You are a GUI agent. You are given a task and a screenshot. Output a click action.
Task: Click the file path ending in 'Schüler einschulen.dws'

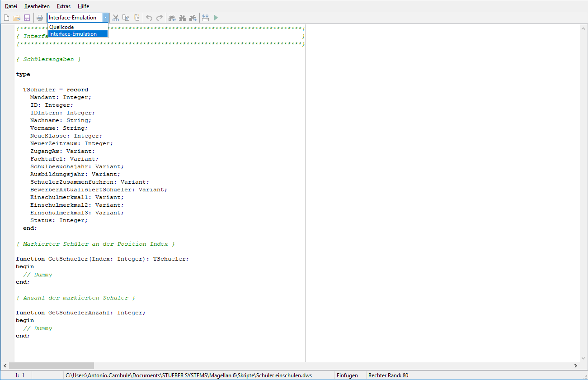coord(188,375)
